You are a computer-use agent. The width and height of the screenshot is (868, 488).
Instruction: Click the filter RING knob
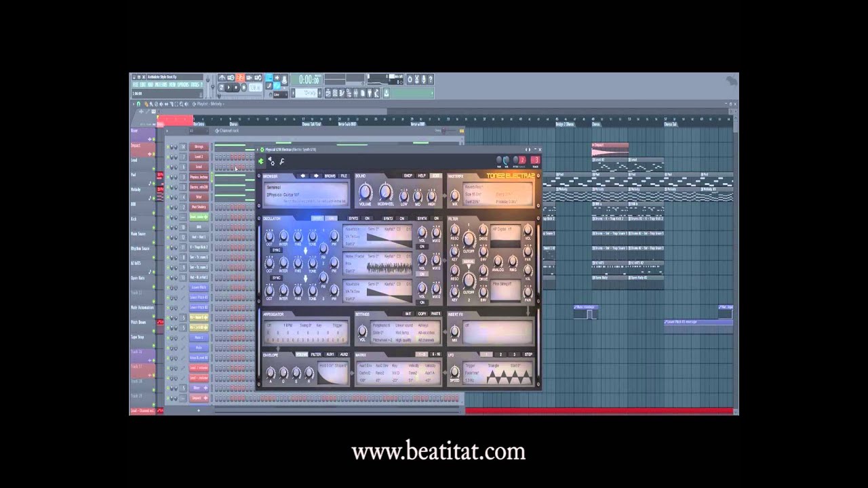tap(513, 261)
